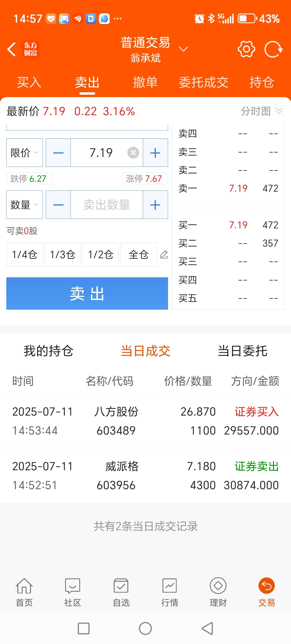Select 卖一 7.19 quote row
The height and width of the screenshot is (644, 291).
click(x=228, y=188)
